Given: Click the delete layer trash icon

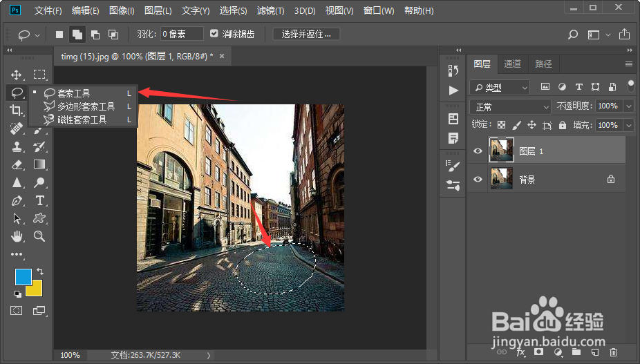Looking at the screenshot, I should point(613,352).
